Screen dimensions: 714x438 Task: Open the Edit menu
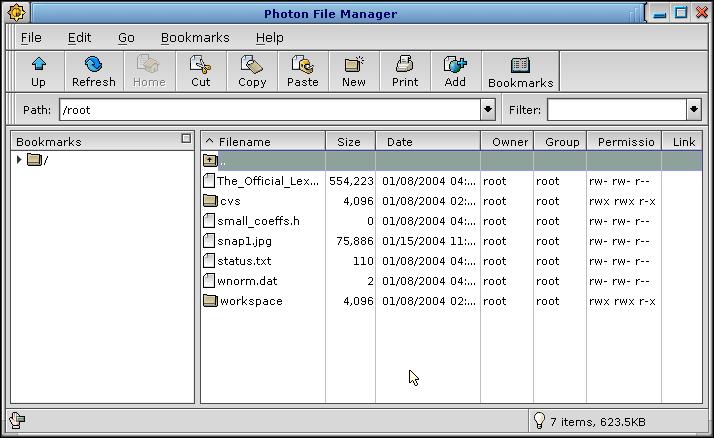79,37
